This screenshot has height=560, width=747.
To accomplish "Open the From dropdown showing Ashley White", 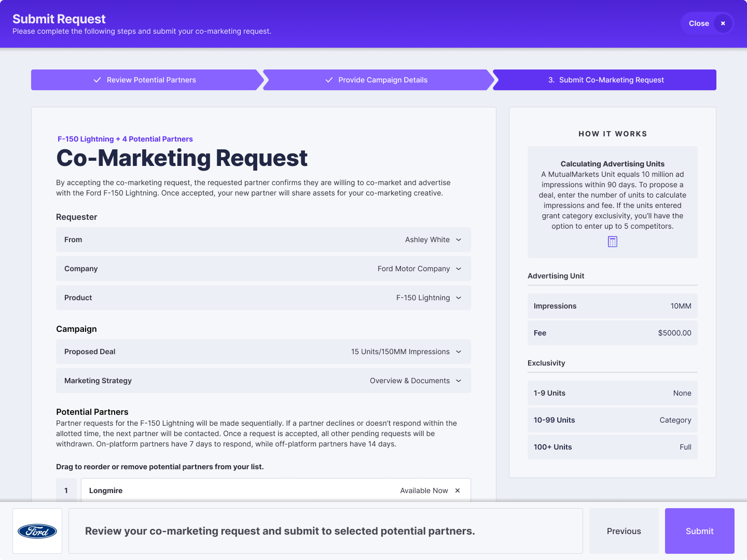I will coord(459,240).
